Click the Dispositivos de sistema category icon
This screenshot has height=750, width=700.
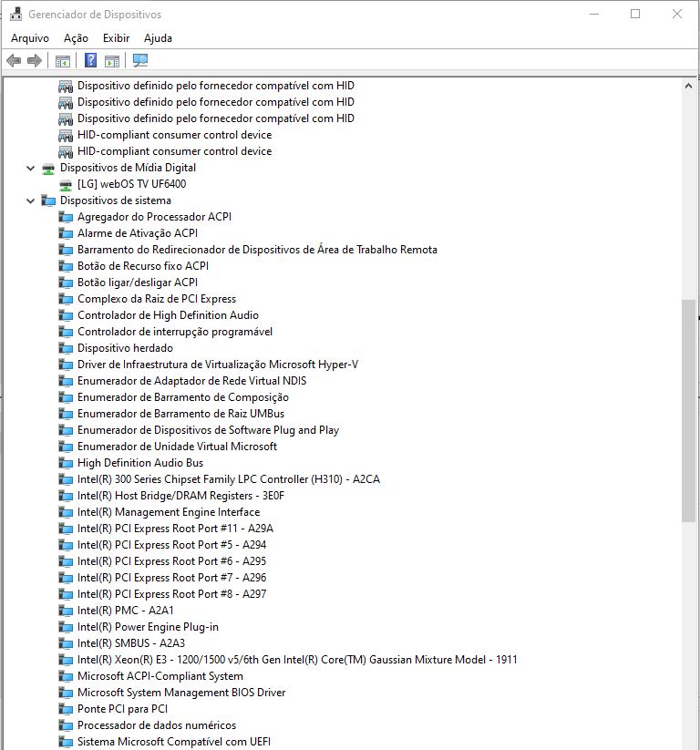click(x=48, y=200)
